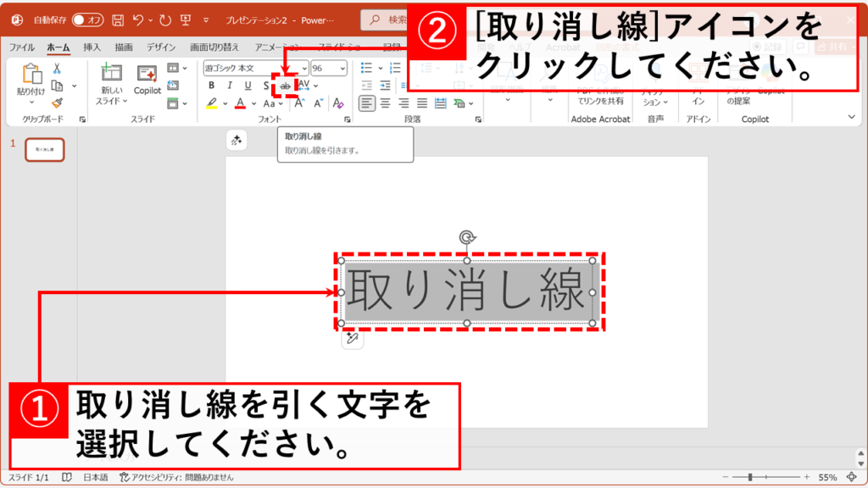Expand the font size 96 dropdown

click(x=342, y=68)
